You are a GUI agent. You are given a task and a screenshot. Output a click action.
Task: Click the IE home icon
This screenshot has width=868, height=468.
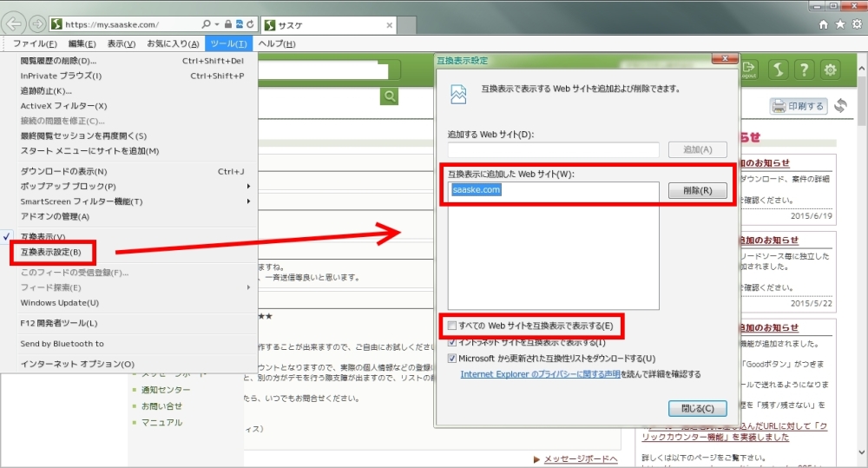coord(823,25)
